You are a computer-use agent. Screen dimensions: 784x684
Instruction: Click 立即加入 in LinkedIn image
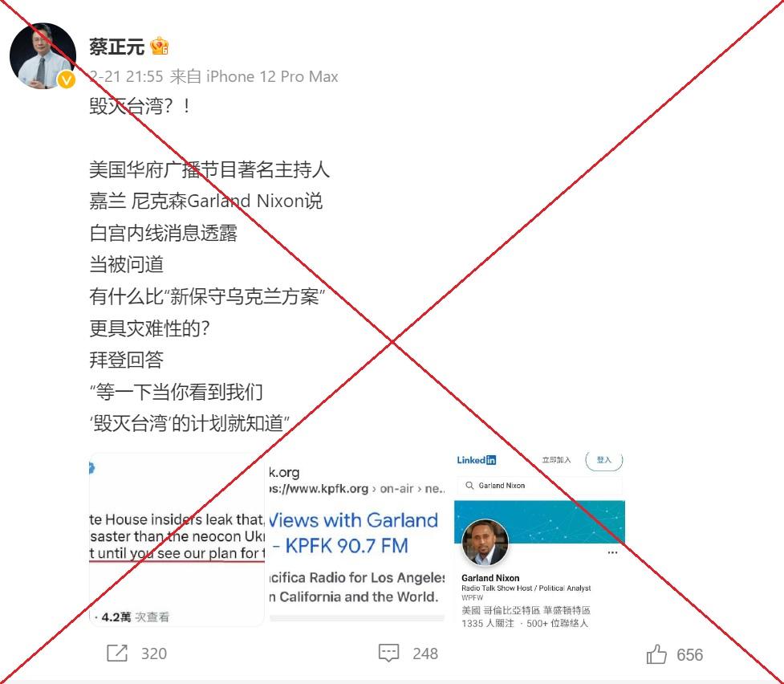[556, 460]
